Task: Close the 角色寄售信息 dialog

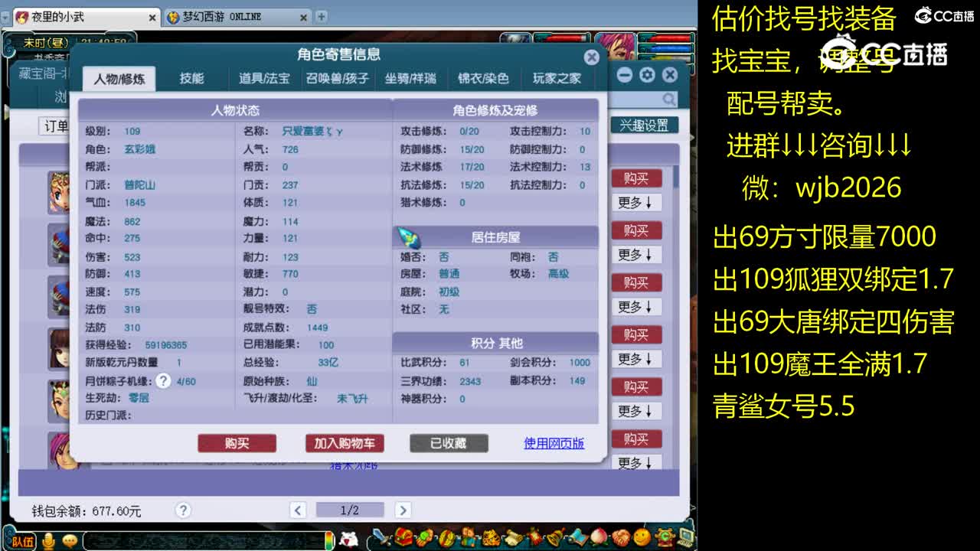Action: [591, 57]
